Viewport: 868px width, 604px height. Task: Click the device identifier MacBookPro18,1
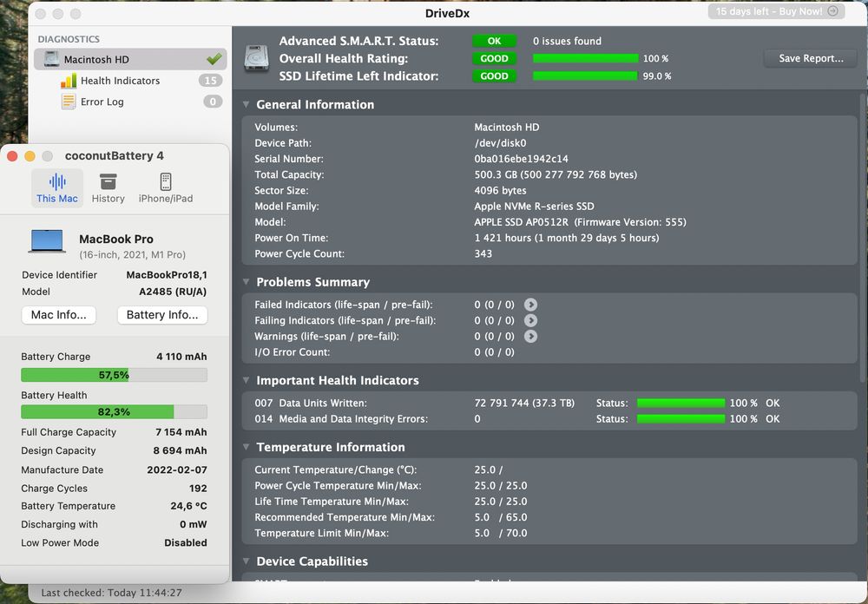point(167,275)
